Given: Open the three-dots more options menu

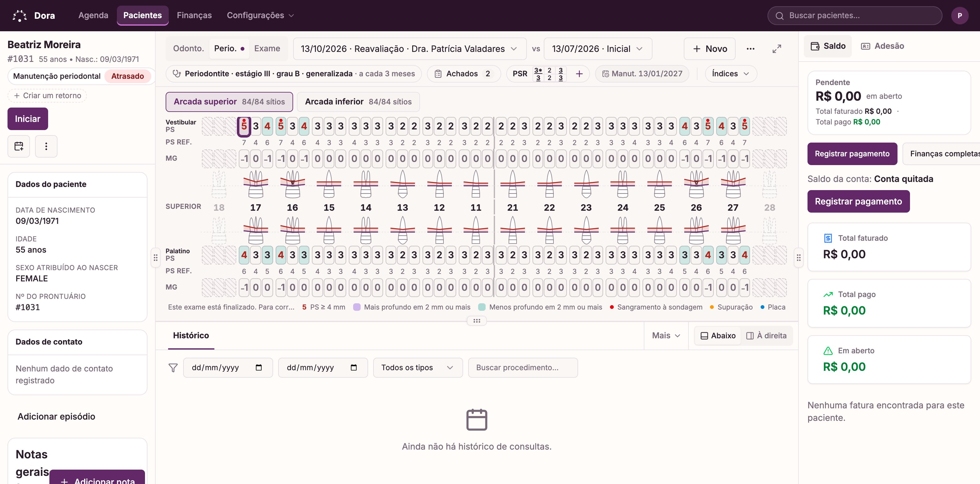Looking at the screenshot, I should pos(750,49).
